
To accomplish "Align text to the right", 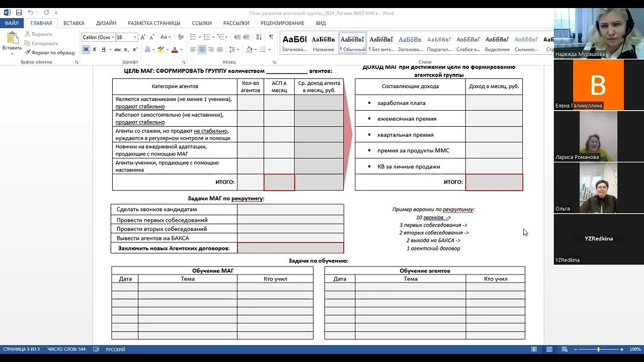I will [211, 49].
